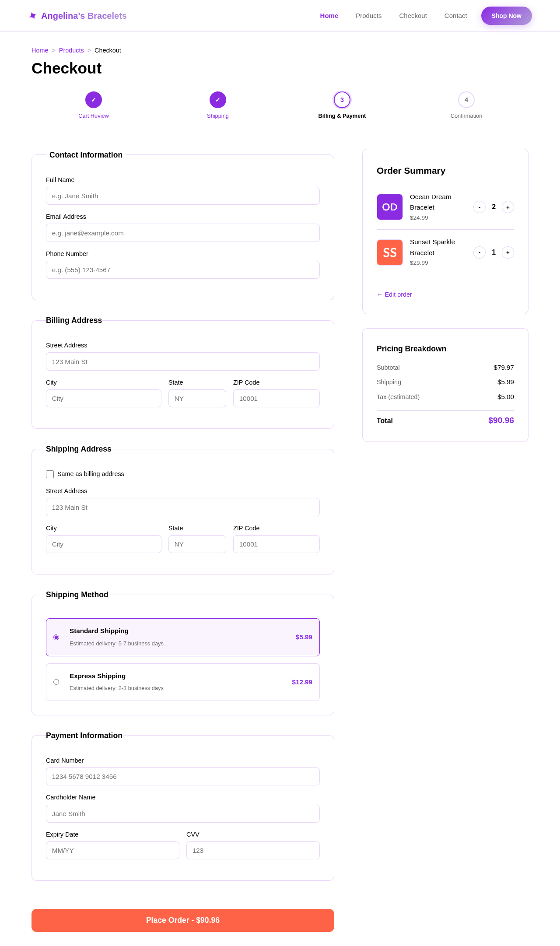Viewport: 560px width, 946px height.
Task: Focus the Email Address field
Action: pos(183,233)
